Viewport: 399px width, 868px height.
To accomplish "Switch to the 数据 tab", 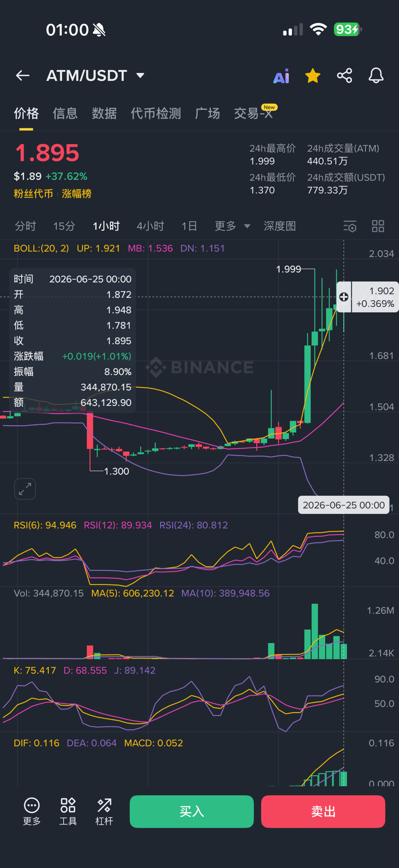I will (x=104, y=113).
